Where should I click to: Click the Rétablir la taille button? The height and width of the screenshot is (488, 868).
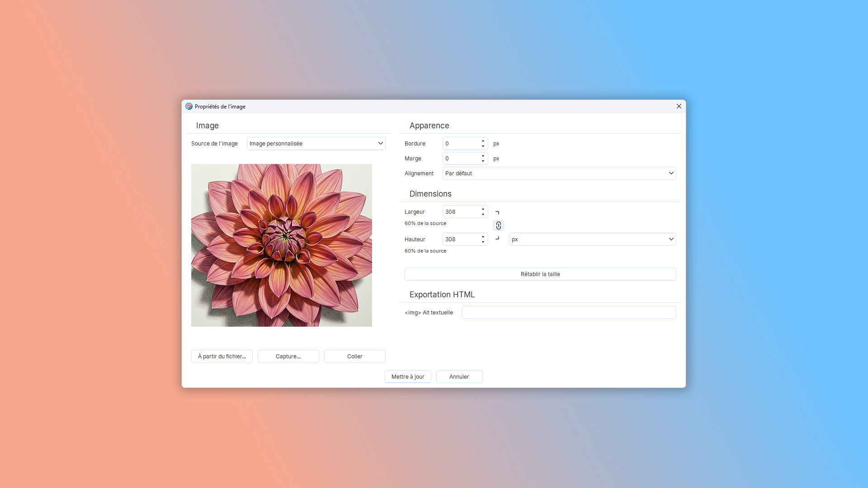[540, 274]
